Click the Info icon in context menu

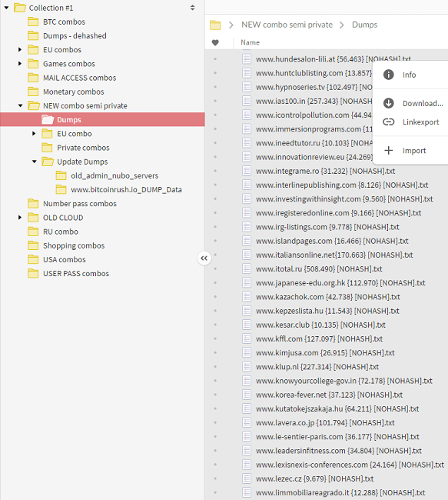(x=388, y=75)
